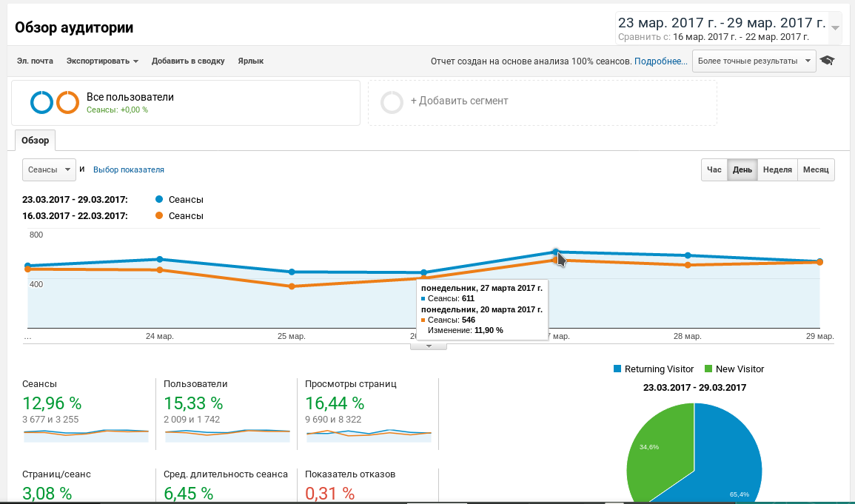
Task: Click the blue Returning Visitor legend square
Action: (x=617, y=369)
